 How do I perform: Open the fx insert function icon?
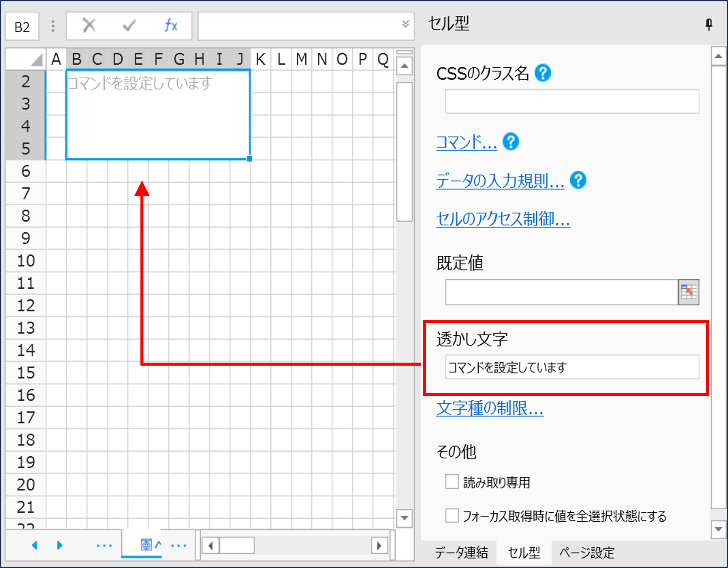click(171, 25)
